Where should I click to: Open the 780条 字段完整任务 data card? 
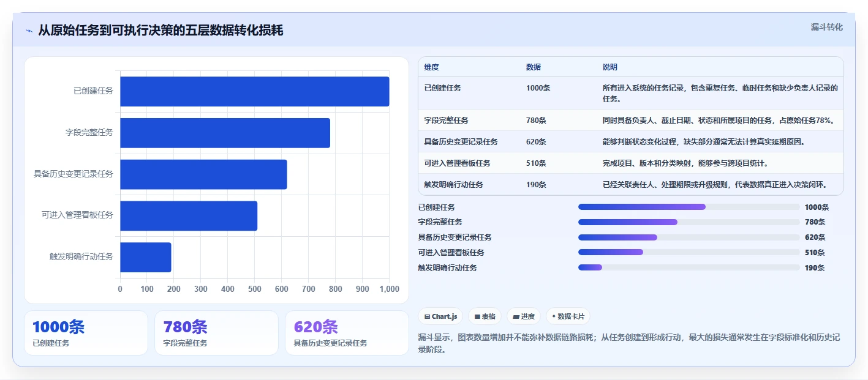216,333
